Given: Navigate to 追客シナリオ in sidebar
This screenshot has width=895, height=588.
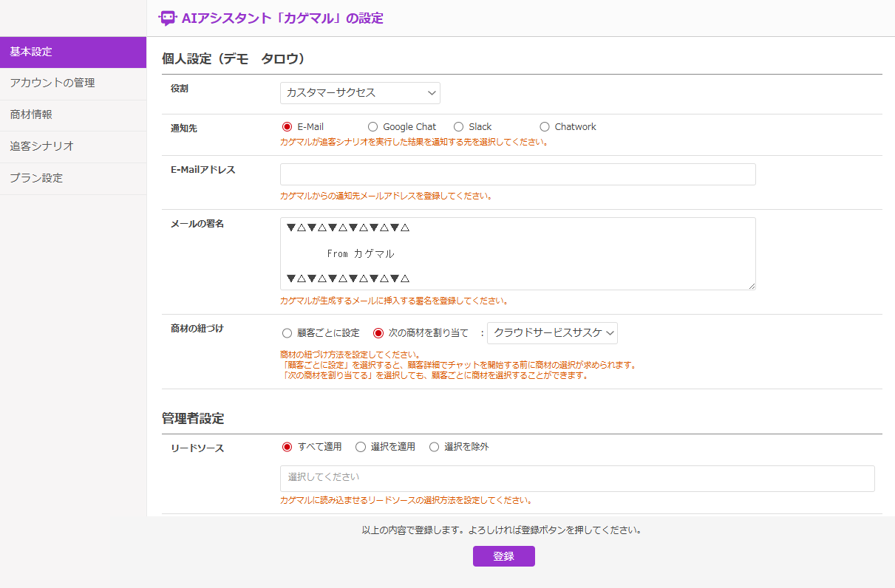Looking at the screenshot, I should [x=73, y=146].
